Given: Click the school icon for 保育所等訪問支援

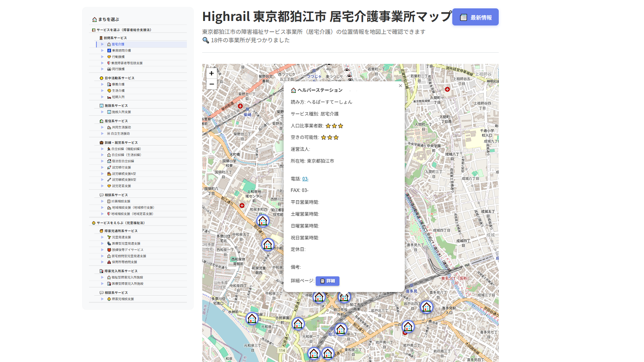Looking at the screenshot, I should coord(109,262).
